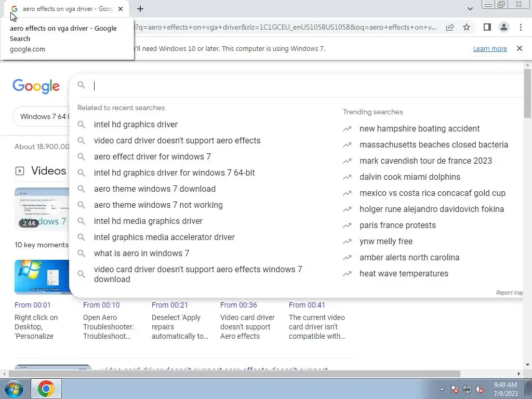Image resolution: width=532 pixels, height=399 pixels.
Task: Open trending search massachusetts beaches closed bacteria
Action: (434, 145)
